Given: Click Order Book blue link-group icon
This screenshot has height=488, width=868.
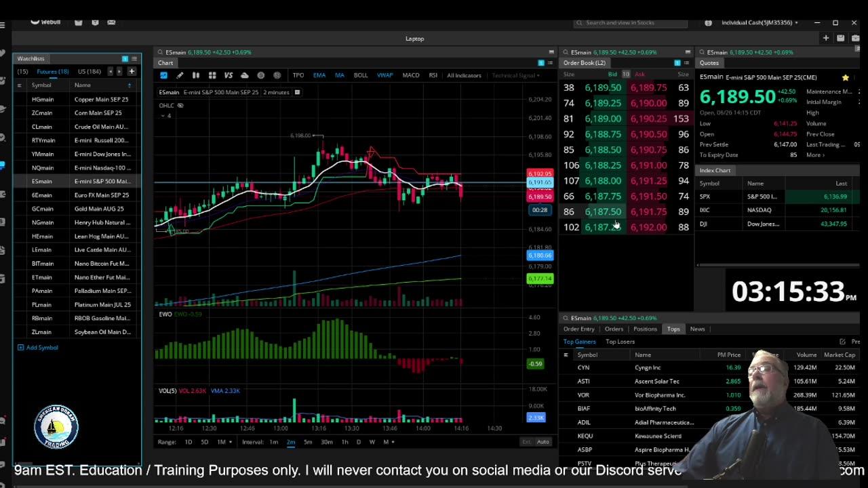Looking at the screenshot, I should (x=677, y=63).
